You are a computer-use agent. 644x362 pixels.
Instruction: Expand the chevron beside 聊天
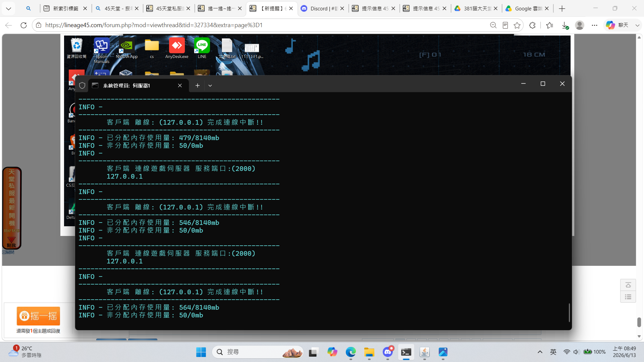coord(637,25)
